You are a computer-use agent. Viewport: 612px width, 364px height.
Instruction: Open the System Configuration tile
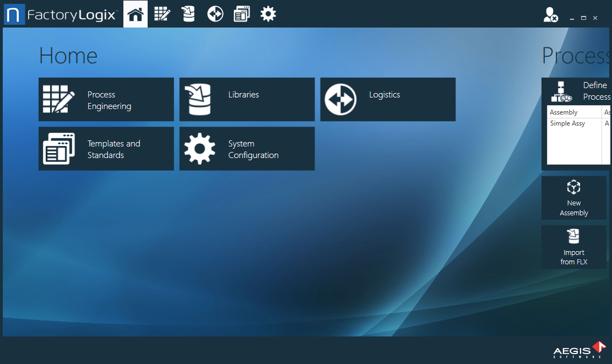pyautogui.click(x=246, y=149)
